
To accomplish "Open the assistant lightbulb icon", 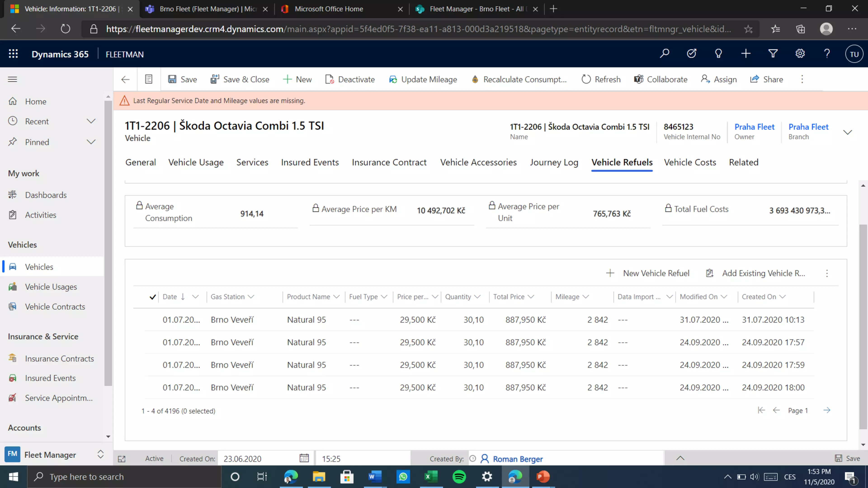I will [718, 54].
